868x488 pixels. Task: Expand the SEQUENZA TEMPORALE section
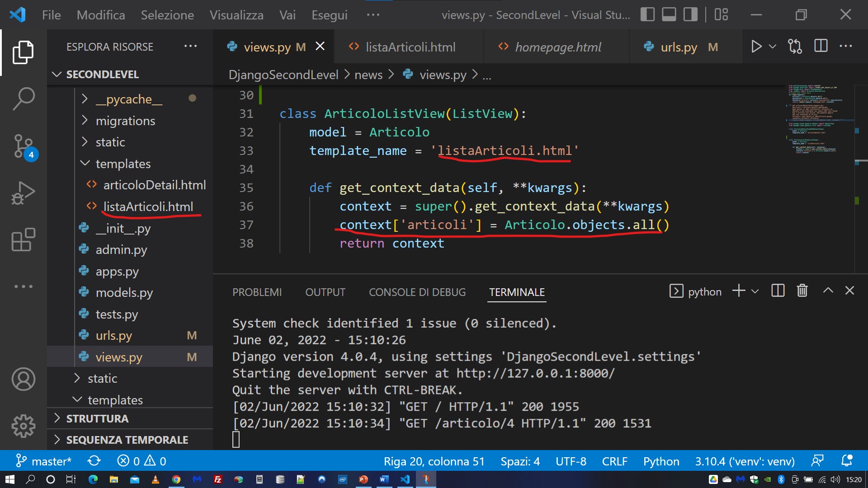(130, 440)
